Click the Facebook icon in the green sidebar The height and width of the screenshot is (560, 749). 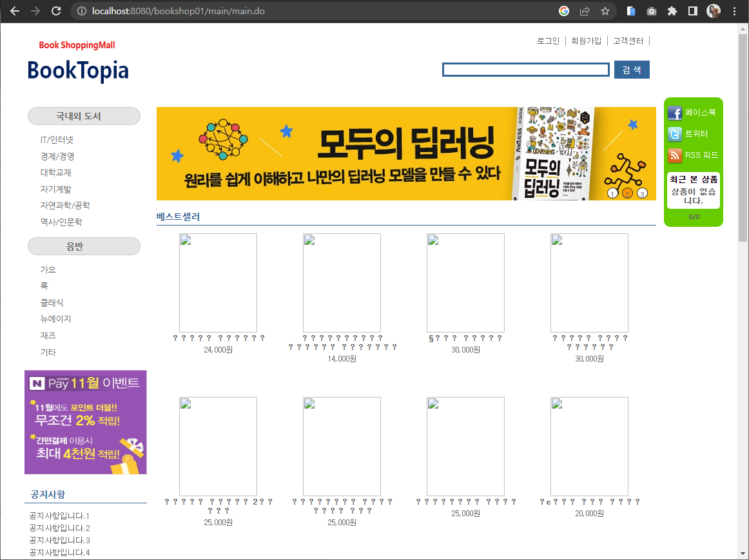pos(675,113)
